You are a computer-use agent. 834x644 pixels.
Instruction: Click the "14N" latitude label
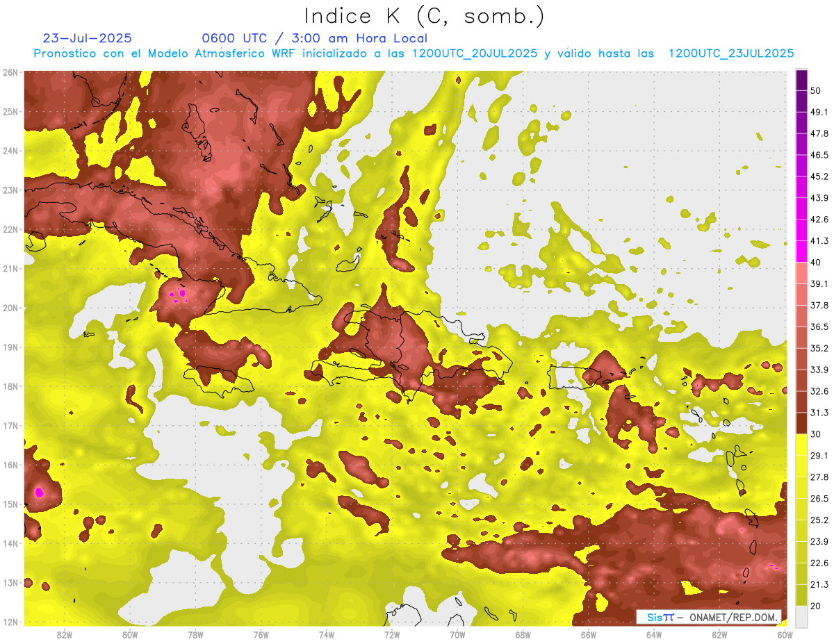[10, 543]
